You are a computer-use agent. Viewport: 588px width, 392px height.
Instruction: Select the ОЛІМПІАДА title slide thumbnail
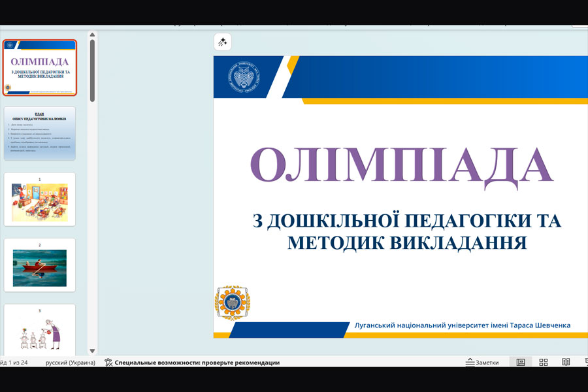pos(40,67)
